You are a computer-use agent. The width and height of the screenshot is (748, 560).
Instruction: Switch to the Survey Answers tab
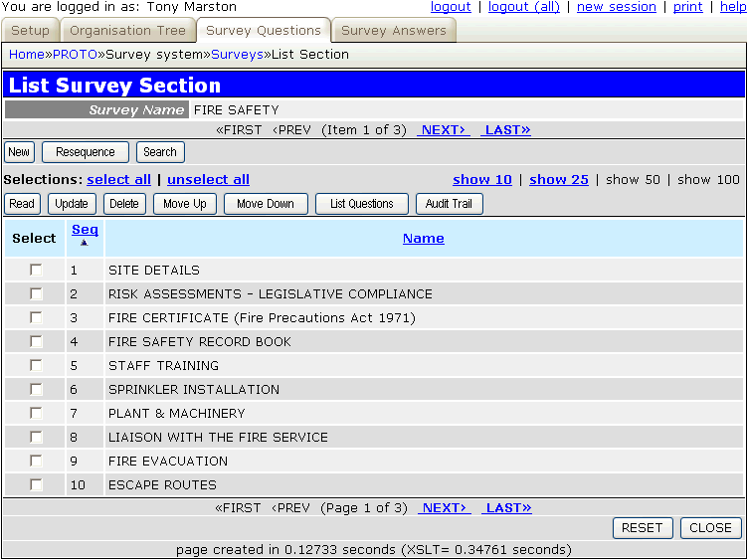pyautogui.click(x=393, y=31)
